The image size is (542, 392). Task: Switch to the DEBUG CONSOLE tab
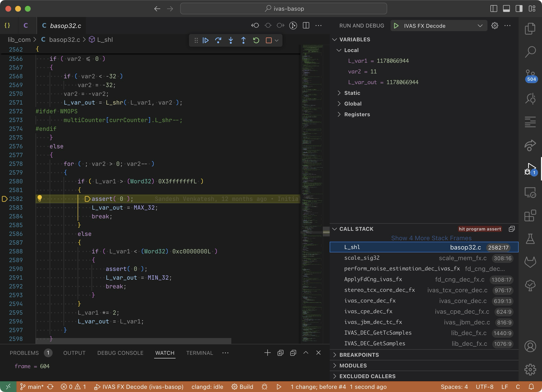click(120, 353)
